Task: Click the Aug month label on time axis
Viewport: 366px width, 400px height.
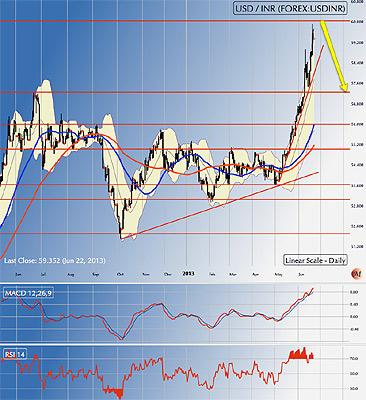Action: point(71,274)
